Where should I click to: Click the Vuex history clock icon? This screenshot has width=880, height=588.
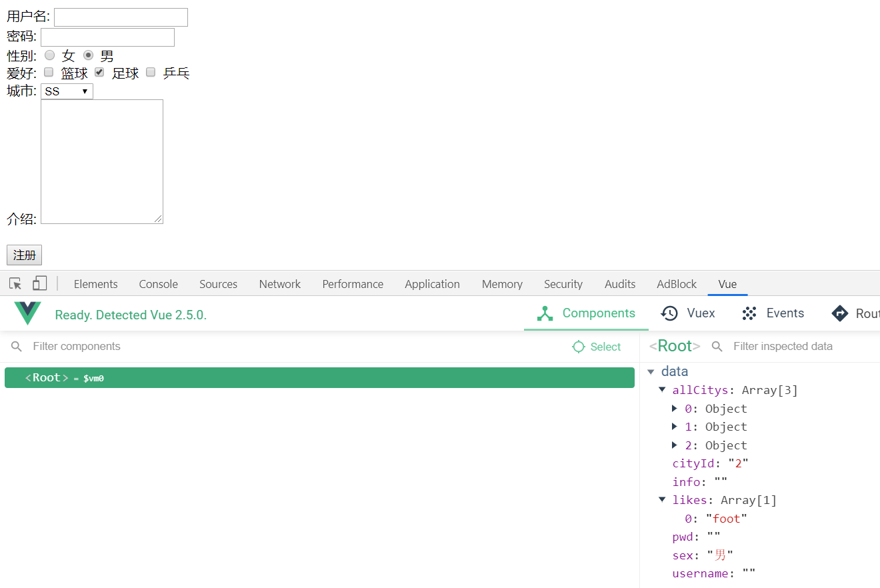coord(669,313)
